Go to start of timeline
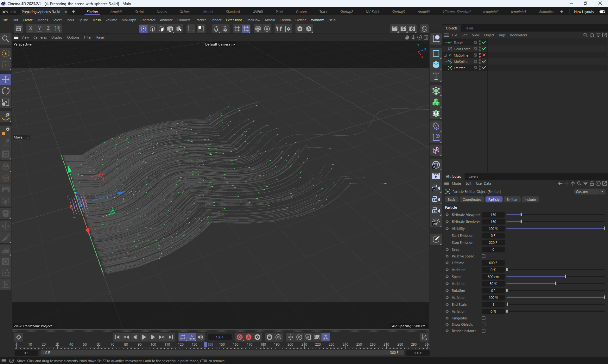This screenshot has height=364, width=608. click(117, 337)
